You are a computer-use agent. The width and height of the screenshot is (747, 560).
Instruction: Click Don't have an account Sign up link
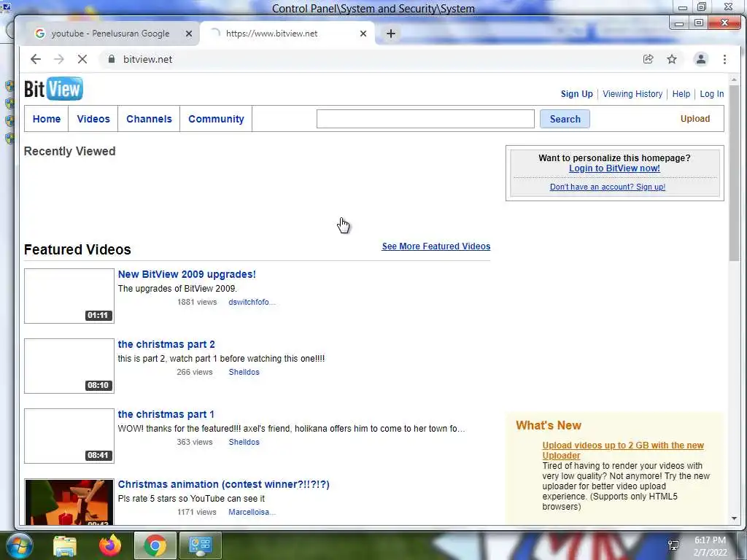pos(608,187)
